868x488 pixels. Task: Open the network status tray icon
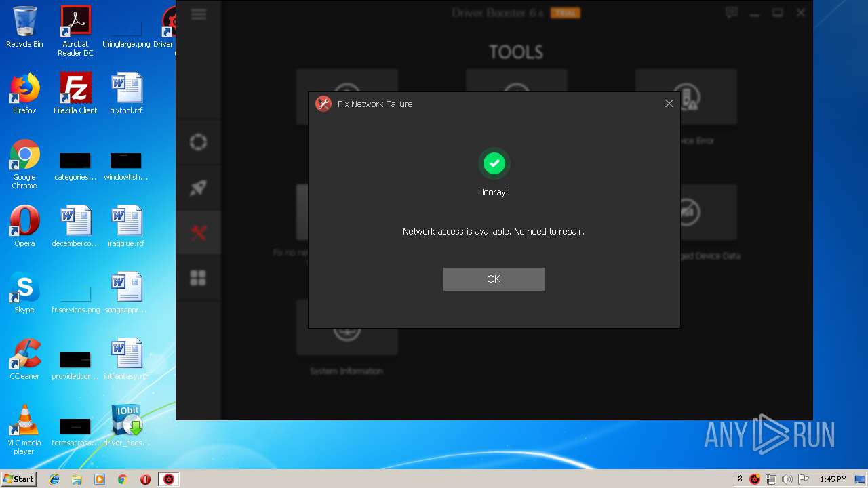[771, 479]
